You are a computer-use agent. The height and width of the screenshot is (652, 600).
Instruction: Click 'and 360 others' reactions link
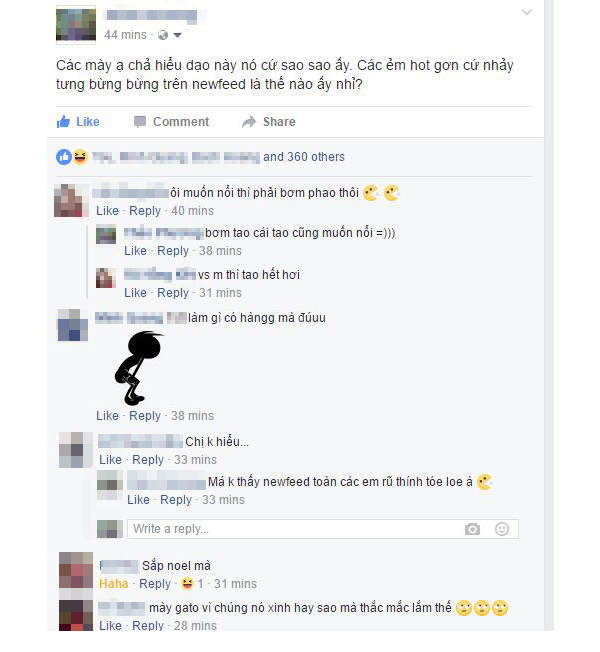coord(304,157)
